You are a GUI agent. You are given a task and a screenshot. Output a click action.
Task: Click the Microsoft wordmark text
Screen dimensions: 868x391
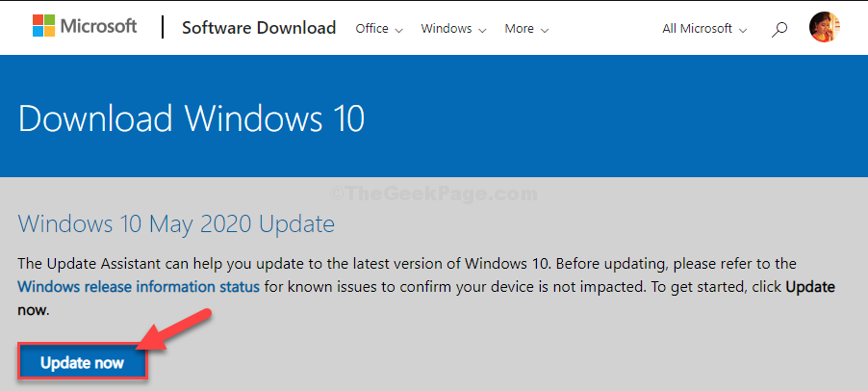pos(98,26)
